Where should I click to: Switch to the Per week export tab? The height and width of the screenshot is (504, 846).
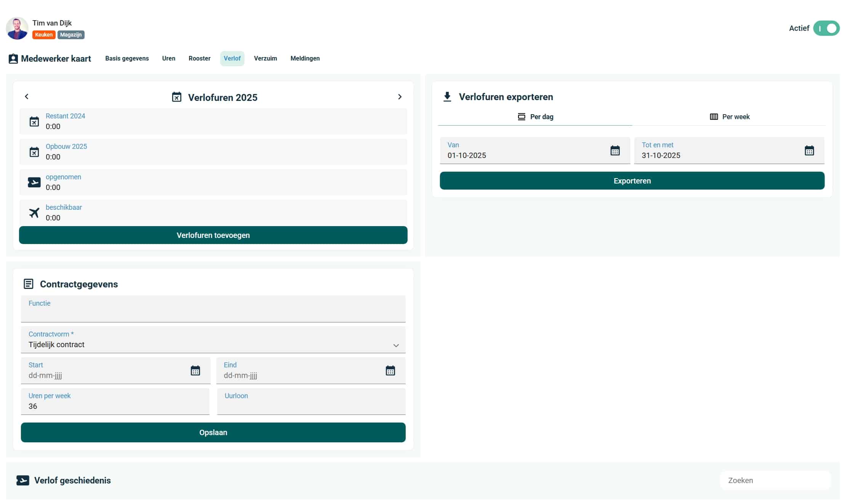pyautogui.click(x=729, y=117)
